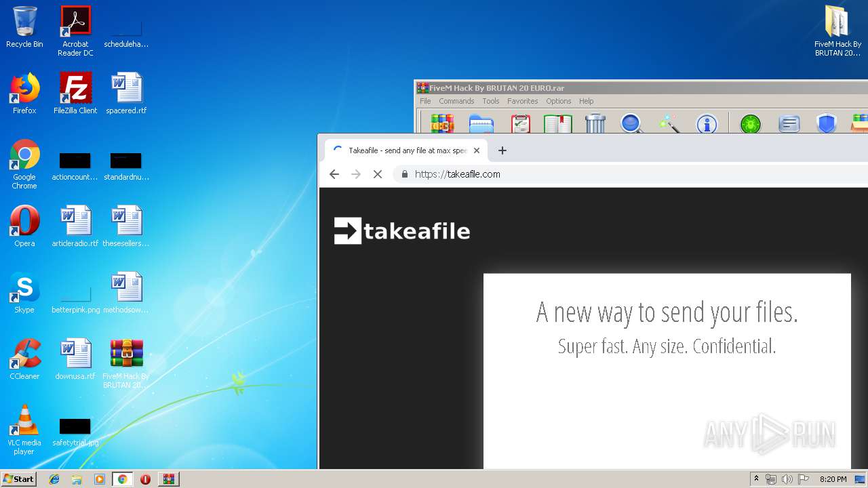Open CCleaner desktop shortcut

24,359
